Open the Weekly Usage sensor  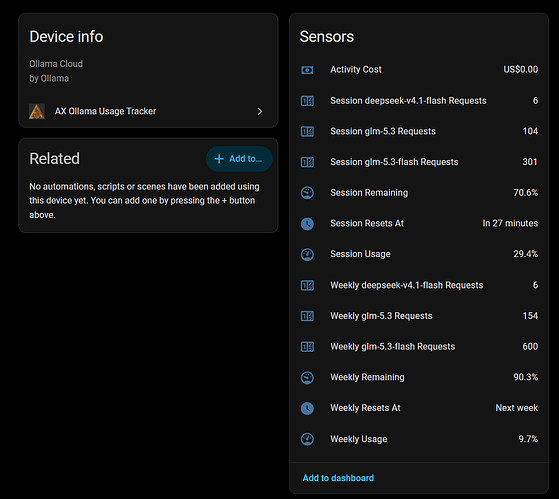(x=419, y=439)
